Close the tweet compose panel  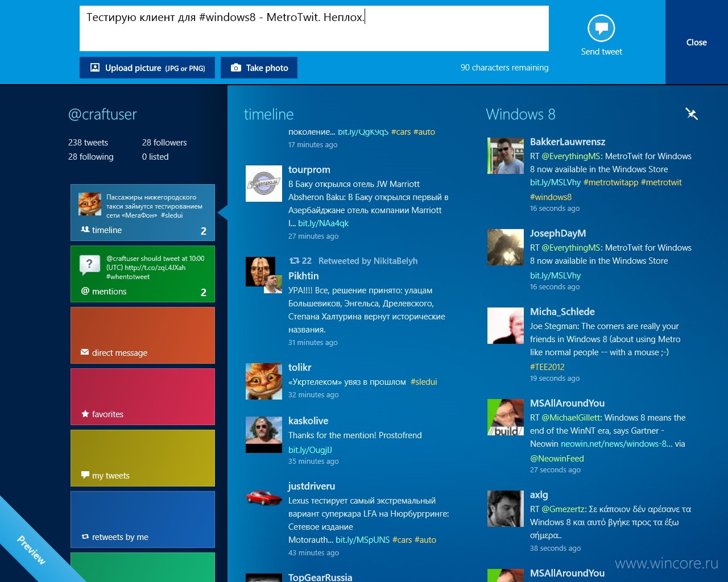pyautogui.click(x=697, y=42)
